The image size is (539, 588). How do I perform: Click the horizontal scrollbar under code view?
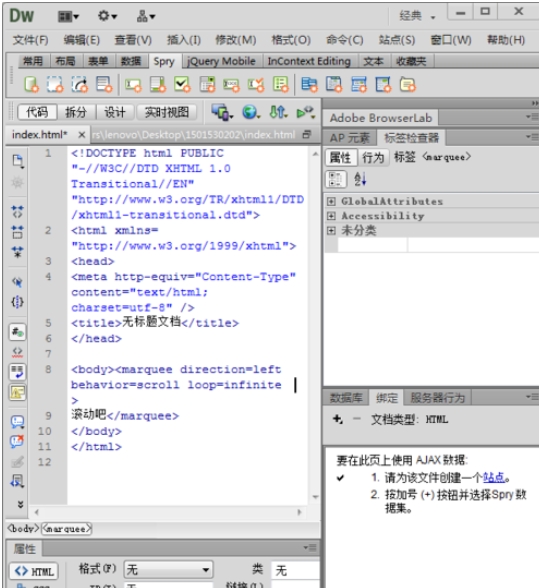coord(168,512)
